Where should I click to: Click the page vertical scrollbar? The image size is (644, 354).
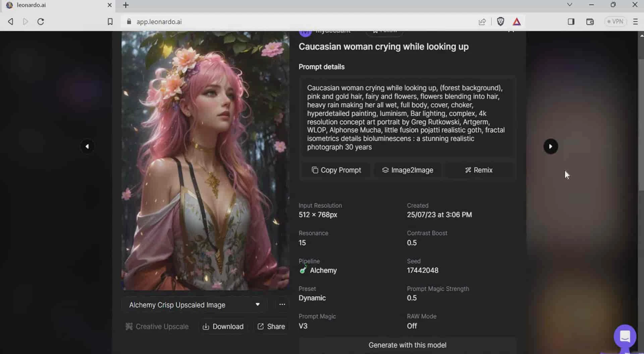tap(641, 124)
